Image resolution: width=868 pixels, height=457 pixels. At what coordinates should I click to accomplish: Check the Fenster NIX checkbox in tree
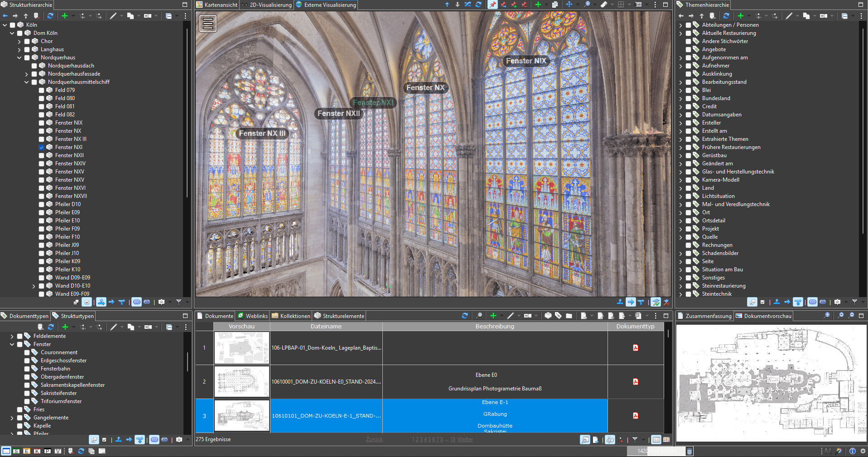pos(42,123)
